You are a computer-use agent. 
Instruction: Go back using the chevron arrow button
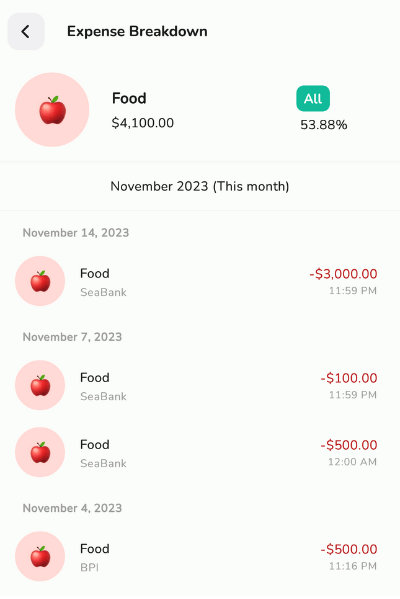pos(26,32)
